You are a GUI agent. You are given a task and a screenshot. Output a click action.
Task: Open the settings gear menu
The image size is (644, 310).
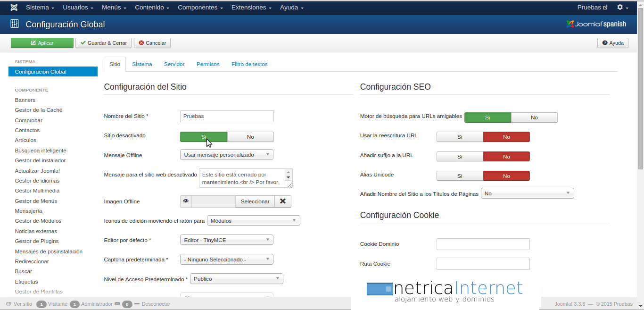pyautogui.click(x=623, y=8)
